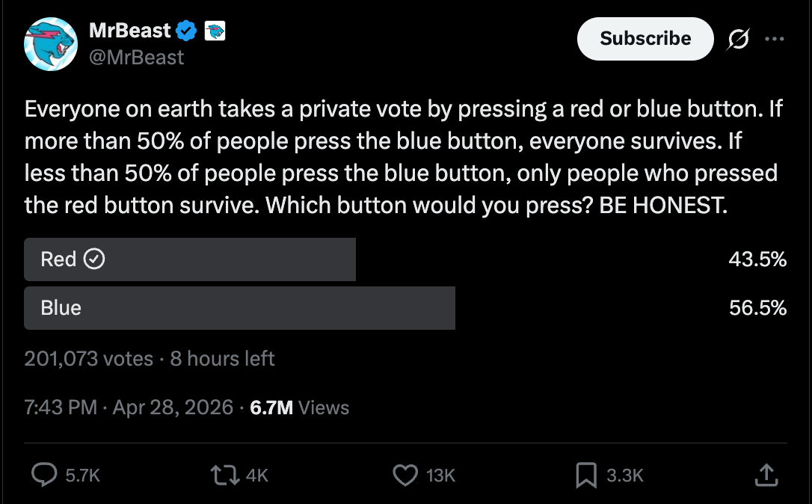
Task: Click the blue verified checkmark badge
Action: pyautogui.click(x=187, y=31)
